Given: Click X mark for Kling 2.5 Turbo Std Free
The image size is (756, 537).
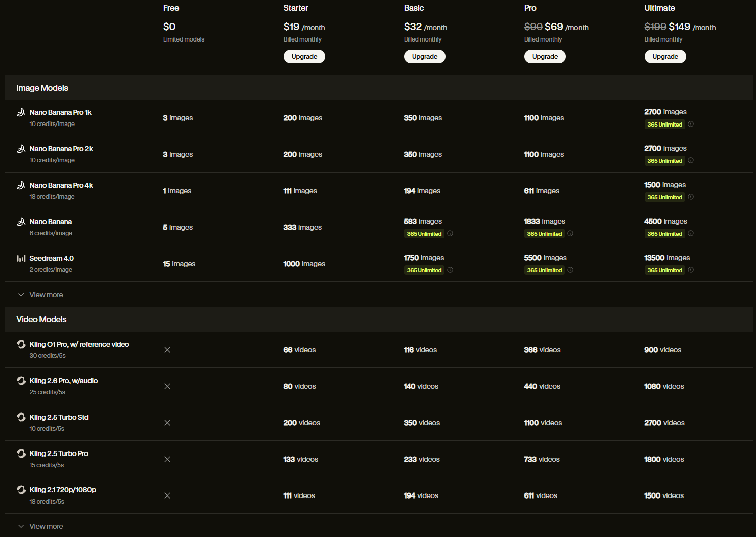Looking at the screenshot, I should (x=167, y=423).
